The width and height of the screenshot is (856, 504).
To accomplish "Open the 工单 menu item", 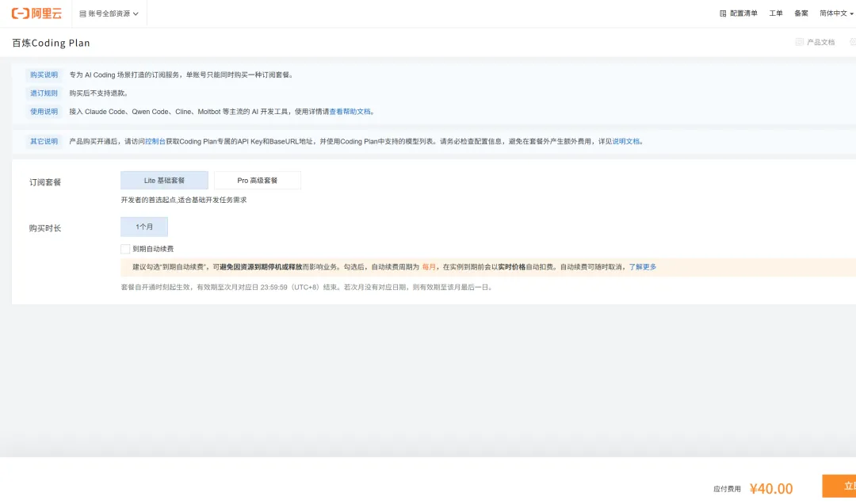I will tap(776, 13).
